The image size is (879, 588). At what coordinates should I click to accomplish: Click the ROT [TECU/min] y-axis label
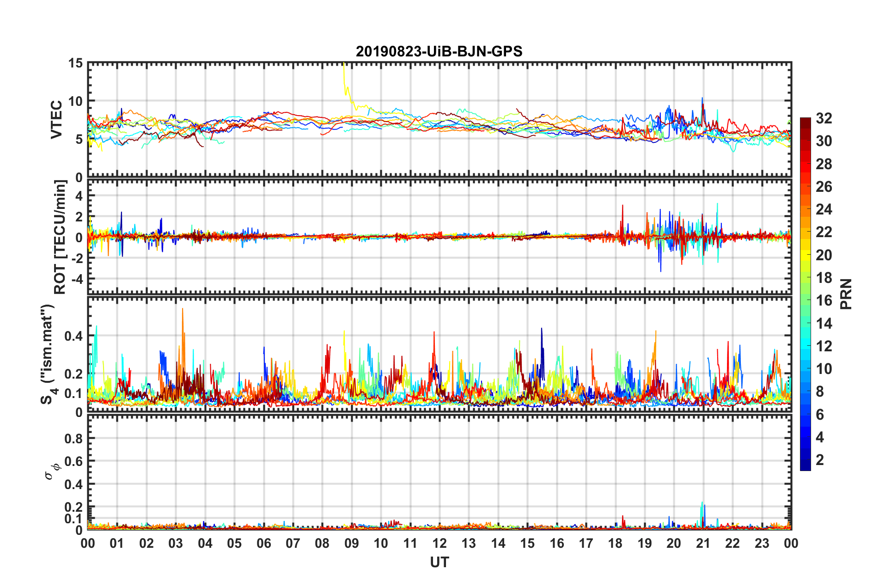click(60, 237)
